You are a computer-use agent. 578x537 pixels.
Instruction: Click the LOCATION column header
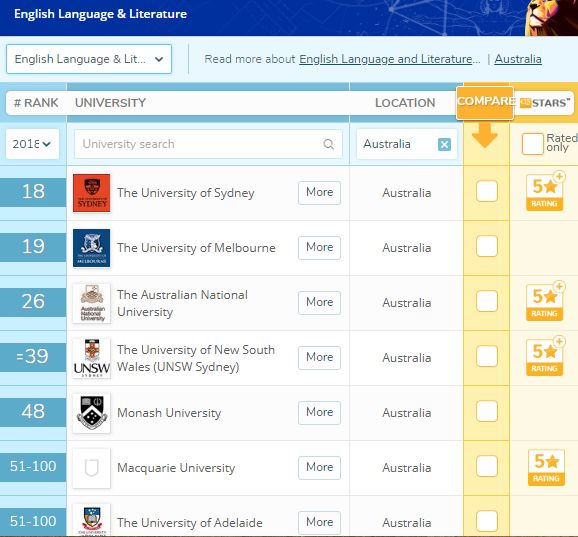pyautogui.click(x=405, y=103)
